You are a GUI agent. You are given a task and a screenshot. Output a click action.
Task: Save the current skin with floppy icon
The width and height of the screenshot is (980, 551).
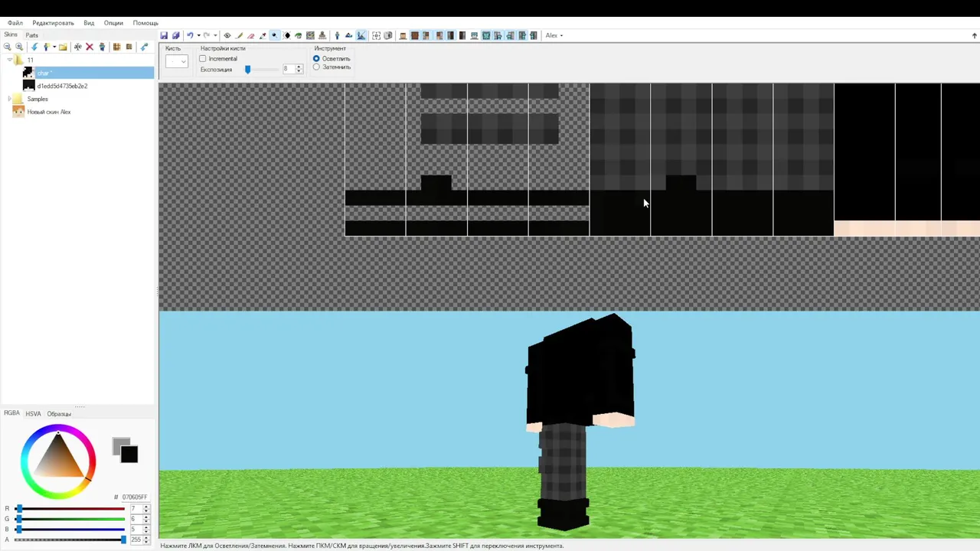click(x=164, y=35)
